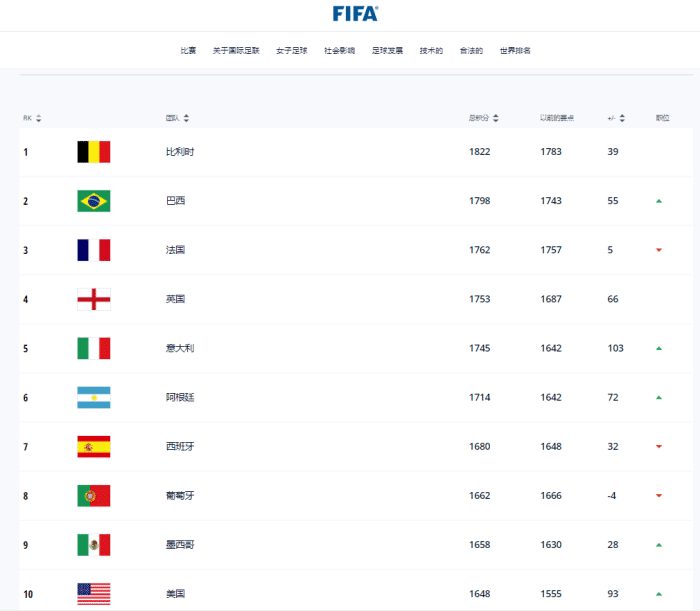The width and height of the screenshot is (700, 611).
Task: Click the Portugal flag icon
Action: pos(94,496)
